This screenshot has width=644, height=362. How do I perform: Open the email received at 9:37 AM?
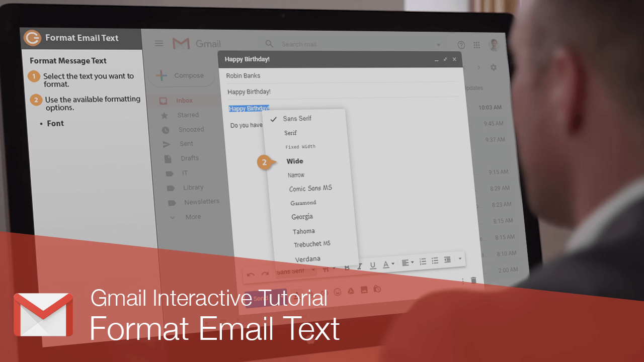point(495,139)
